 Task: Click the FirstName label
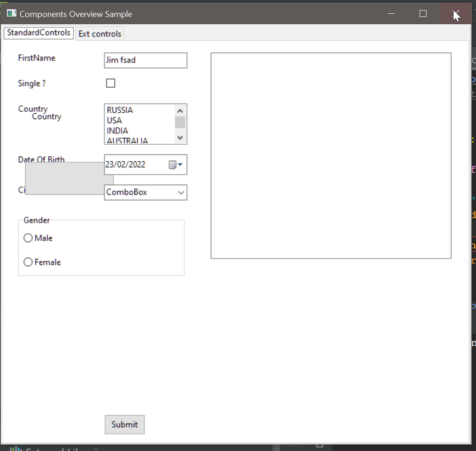[x=37, y=58]
